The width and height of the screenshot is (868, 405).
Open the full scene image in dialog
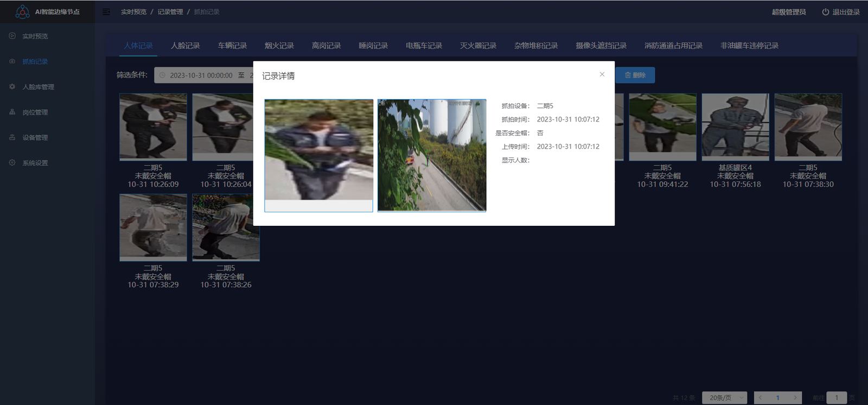click(432, 155)
